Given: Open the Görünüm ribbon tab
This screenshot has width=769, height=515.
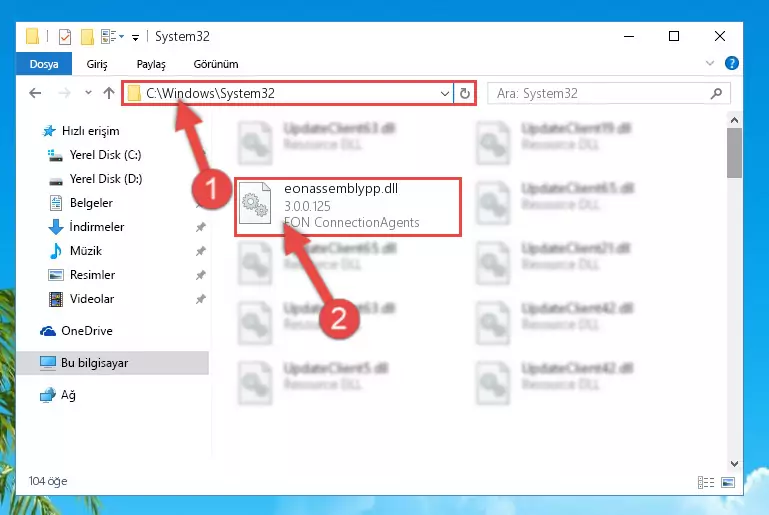Looking at the screenshot, I should [215, 64].
